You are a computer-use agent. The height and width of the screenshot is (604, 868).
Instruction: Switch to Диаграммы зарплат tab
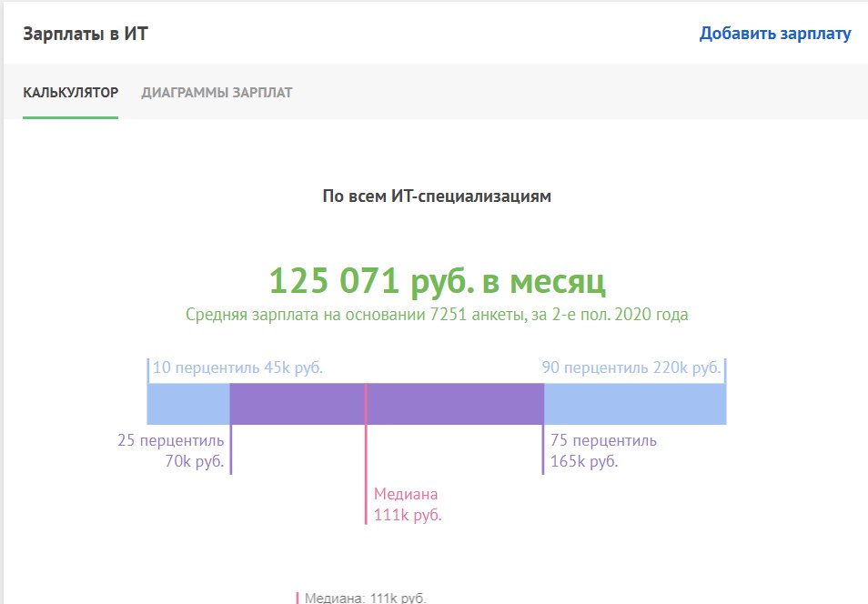point(217,92)
